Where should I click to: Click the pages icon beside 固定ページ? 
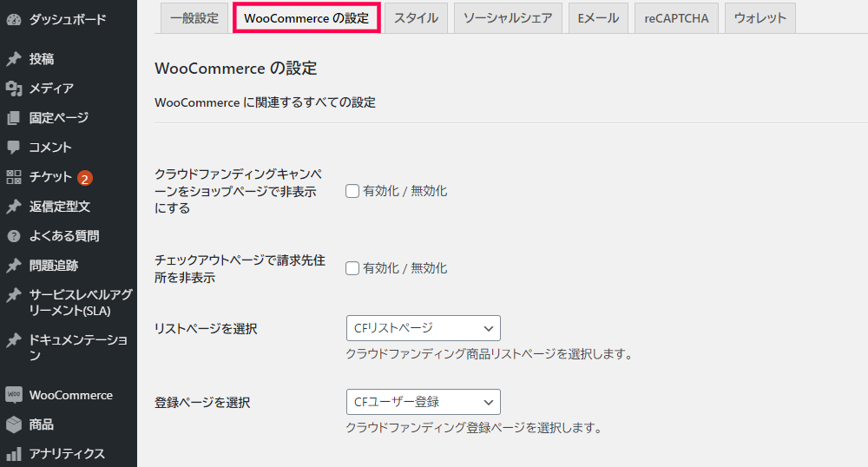tap(14, 118)
